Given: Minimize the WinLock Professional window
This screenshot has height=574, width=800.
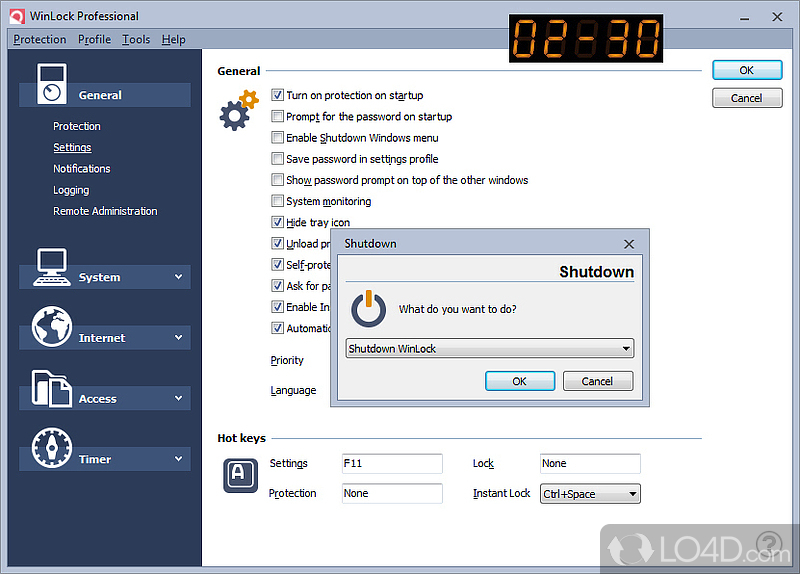Looking at the screenshot, I should (744, 17).
